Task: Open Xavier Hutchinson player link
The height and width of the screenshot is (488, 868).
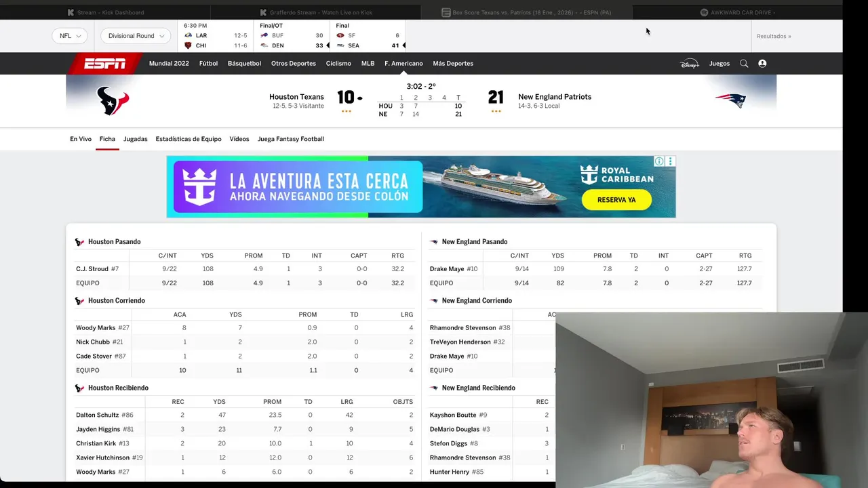Action: pos(102,458)
